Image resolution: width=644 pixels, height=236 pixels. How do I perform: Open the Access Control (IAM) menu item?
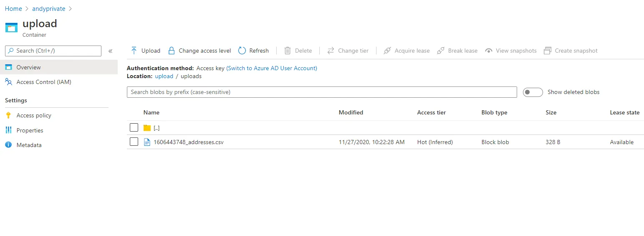pyautogui.click(x=44, y=82)
